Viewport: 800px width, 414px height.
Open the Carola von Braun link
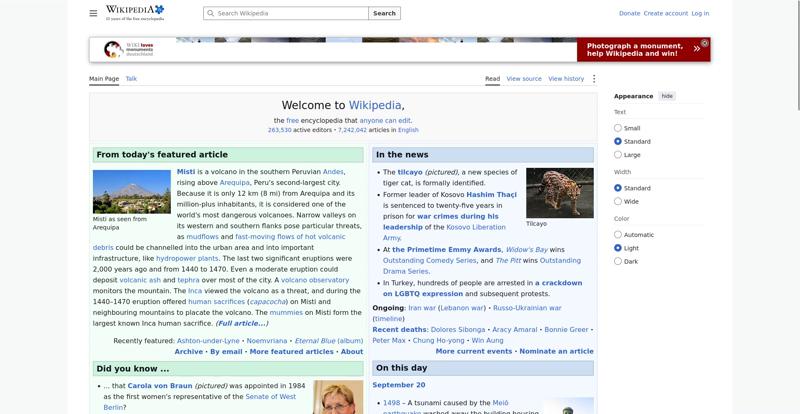point(160,386)
